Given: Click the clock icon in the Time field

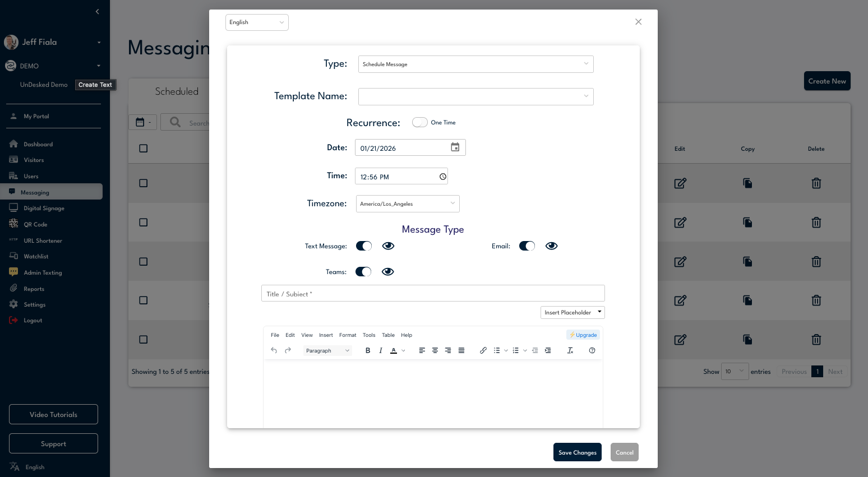Looking at the screenshot, I should [x=442, y=177].
